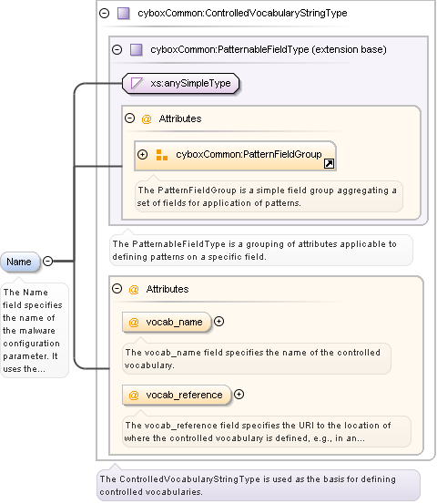Expand the PatternFieldGroup node
Viewport: 437px width, 504px height.
[143, 154]
